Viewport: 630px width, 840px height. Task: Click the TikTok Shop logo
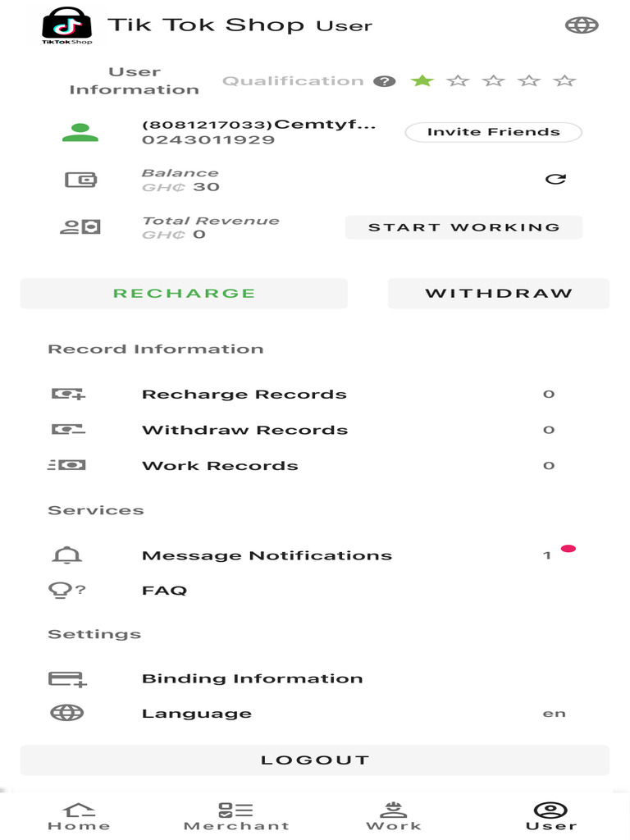point(67,25)
